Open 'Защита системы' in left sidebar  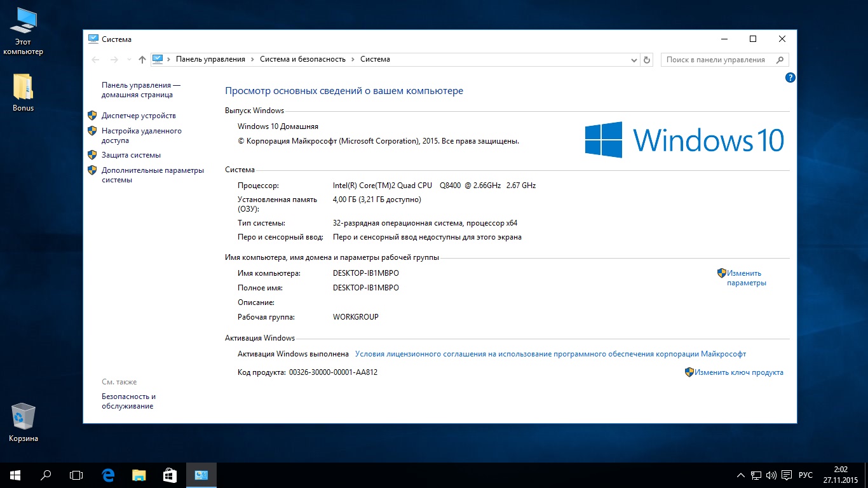click(131, 155)
